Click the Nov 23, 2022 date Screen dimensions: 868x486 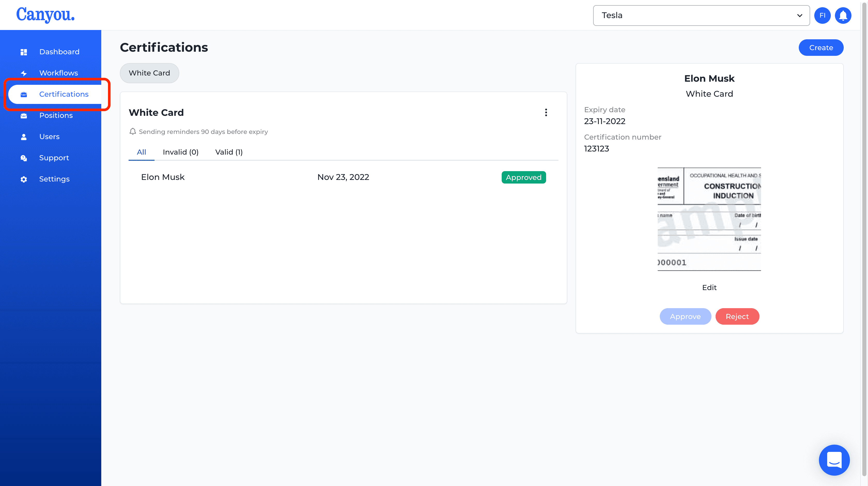pos(343,177)
